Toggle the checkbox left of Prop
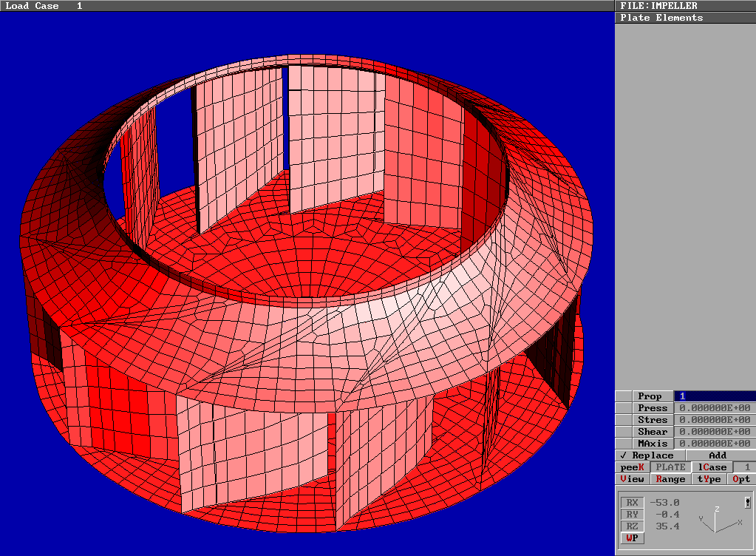 [x=624, y=396]
